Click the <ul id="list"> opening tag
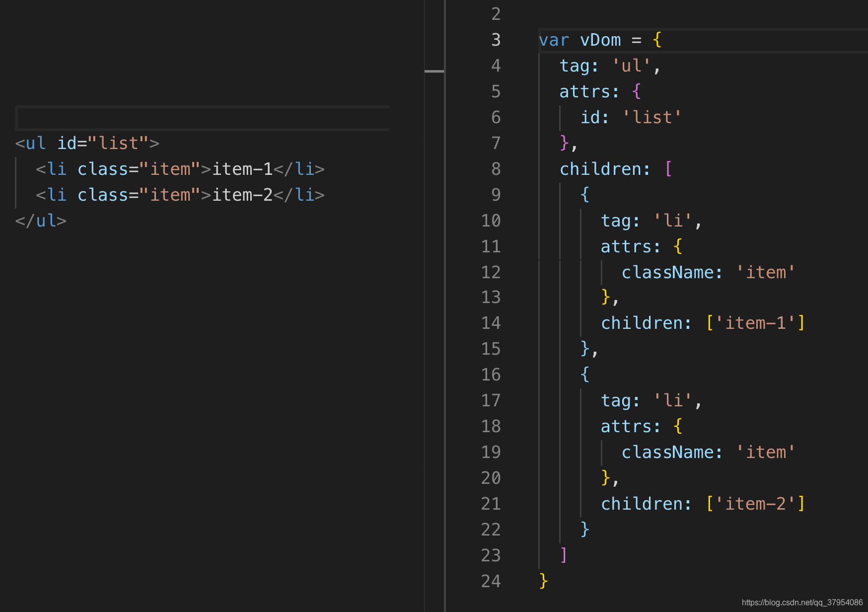The width and height of the screenshot is (868, 612). (87, 143)
